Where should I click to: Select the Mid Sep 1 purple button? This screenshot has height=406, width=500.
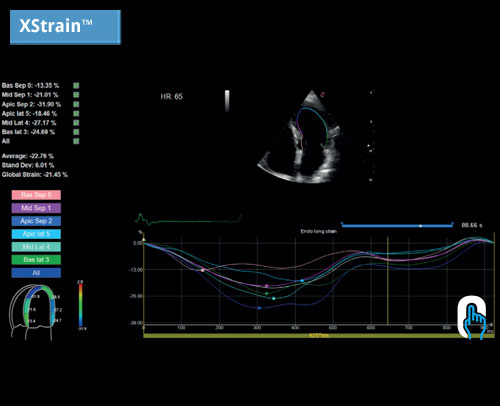pyautogui.click(x=36, y=208)
